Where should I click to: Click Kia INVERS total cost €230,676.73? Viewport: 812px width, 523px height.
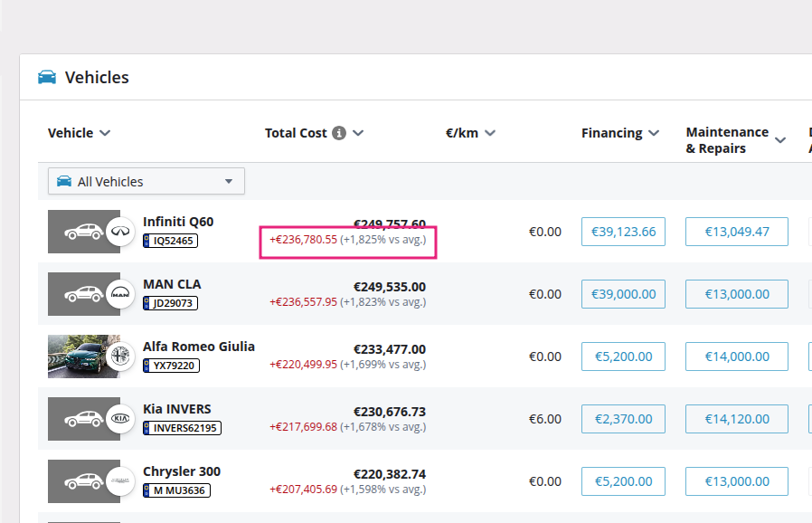pos(390,412)
